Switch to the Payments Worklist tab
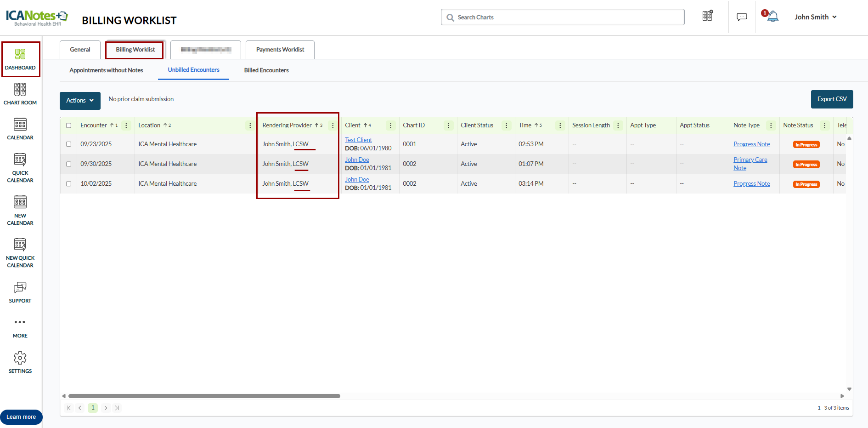Image resolution: width=868 pixels, height=428 pixels. [280, 50]
